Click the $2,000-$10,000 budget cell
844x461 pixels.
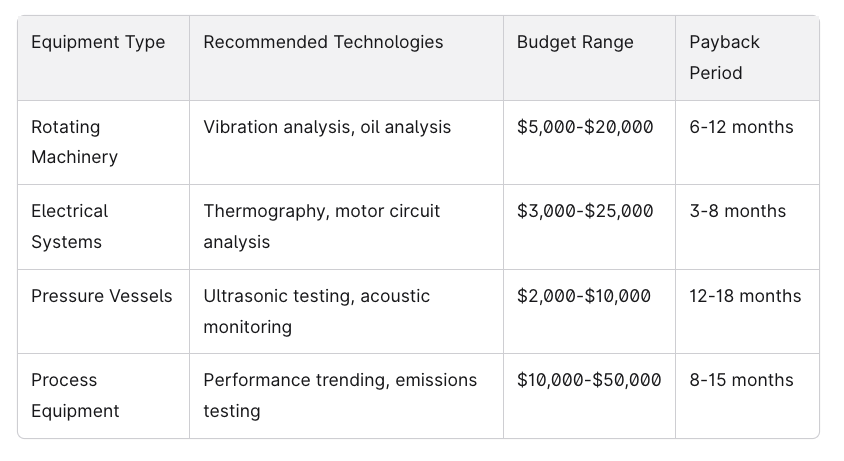[589, 311]
